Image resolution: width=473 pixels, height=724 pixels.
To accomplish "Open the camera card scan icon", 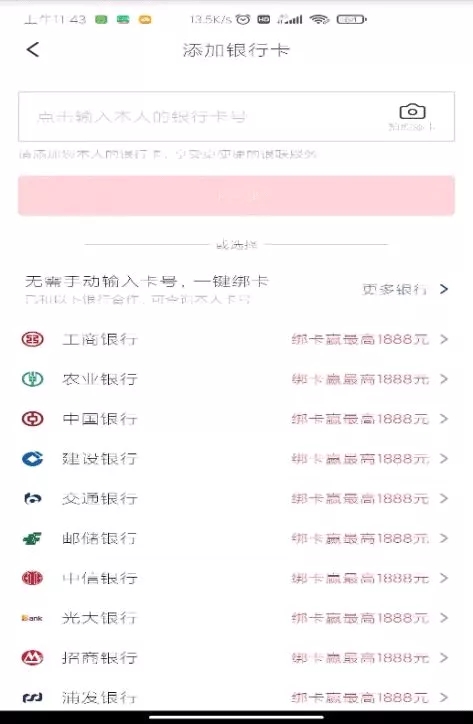I will [x=412, y=111].
